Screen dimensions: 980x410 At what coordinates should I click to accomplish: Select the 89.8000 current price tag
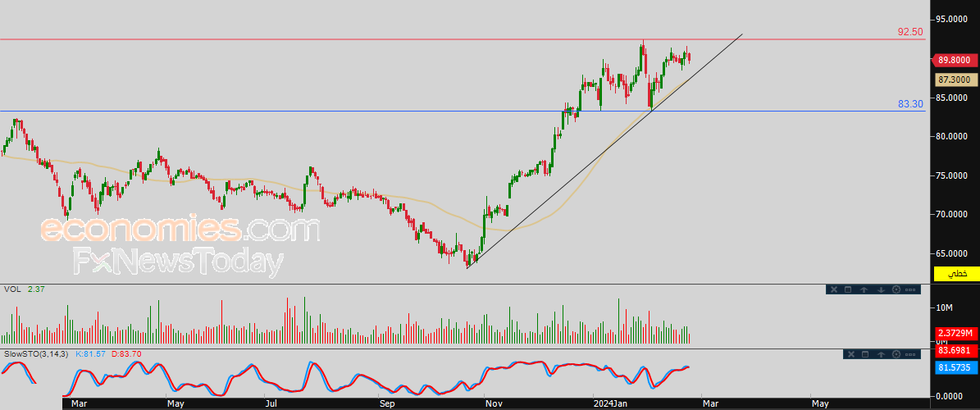(x=955, y=61)
